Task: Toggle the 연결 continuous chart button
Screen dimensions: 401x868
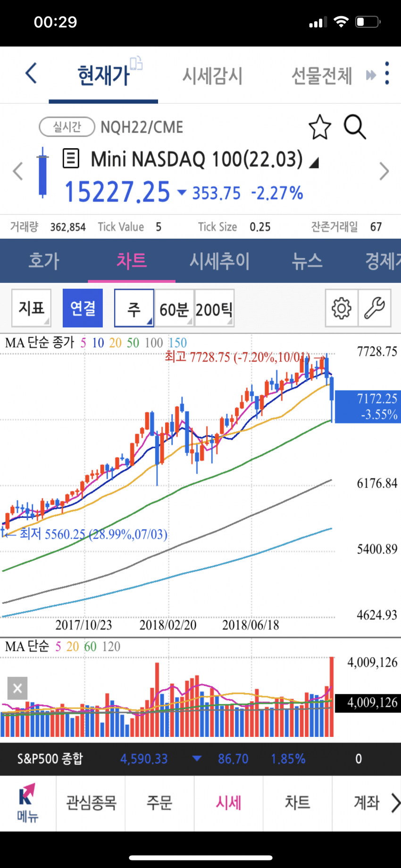Action: point(83,309)
